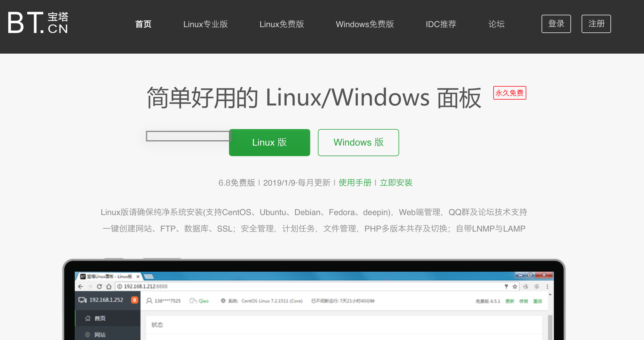This screenshot has height=340, width=644.
Task: Click the description line starting '一键创建网站'
Action: pos(314,229)
